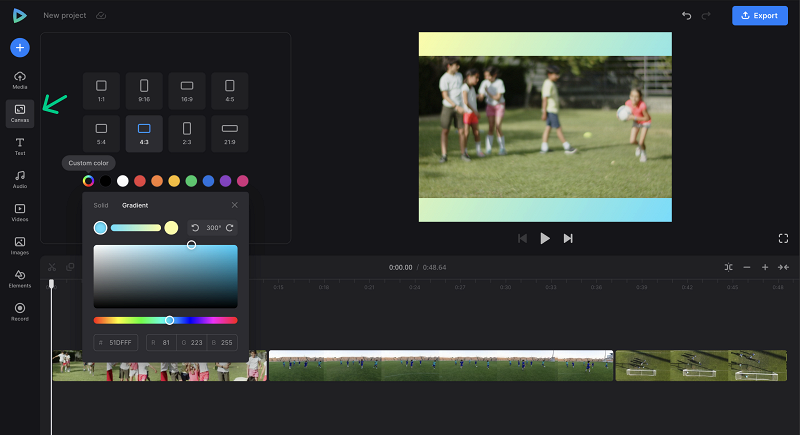Click the B value field
The width and height of the screenshot is (800, 435).
(x=222, y=343)
